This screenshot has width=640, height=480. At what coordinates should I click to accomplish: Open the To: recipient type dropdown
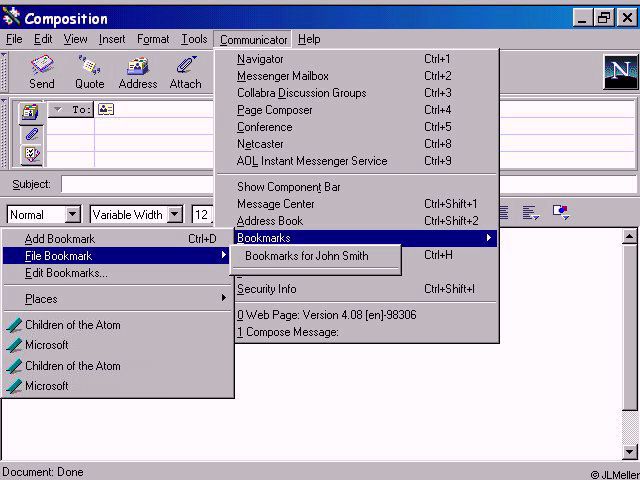click(71, 109)
